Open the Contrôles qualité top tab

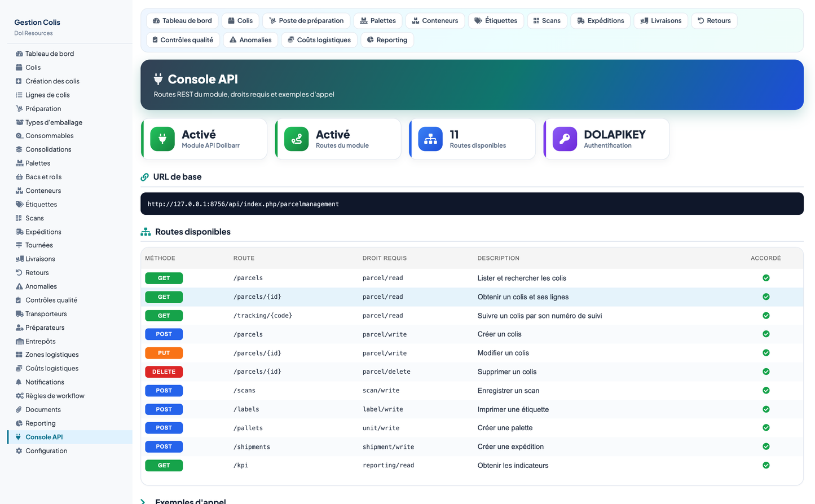(183, 40)
